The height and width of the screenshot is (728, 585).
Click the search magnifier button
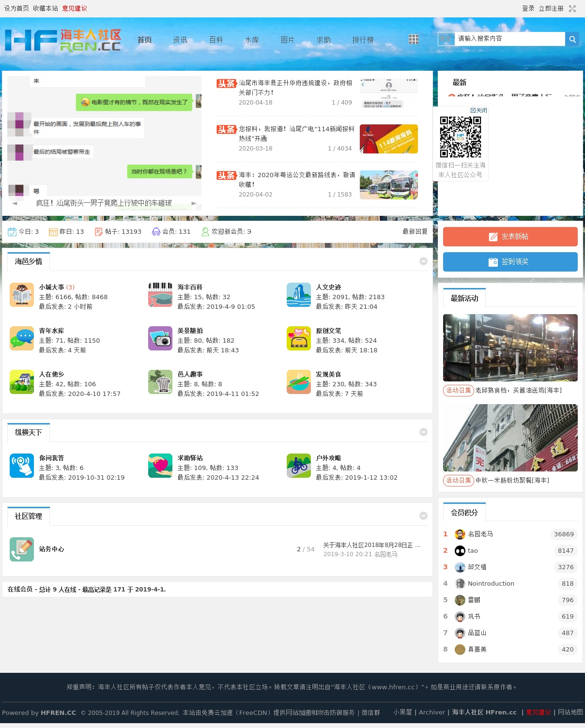point(572,39)
